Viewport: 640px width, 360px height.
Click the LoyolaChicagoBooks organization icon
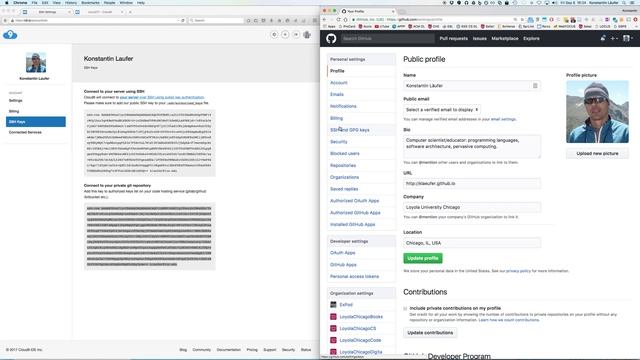[x=333, y=317]
